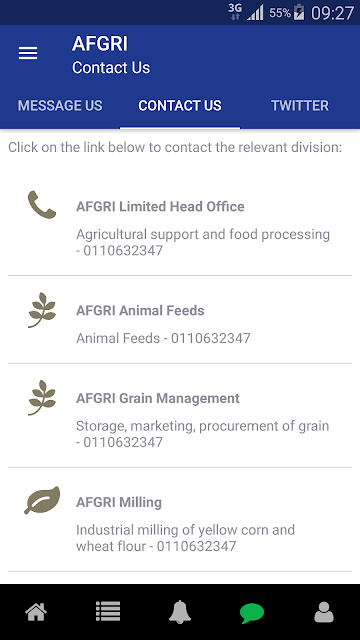Select the green chat bubble icon
The image size is (360, 640).
252,613
